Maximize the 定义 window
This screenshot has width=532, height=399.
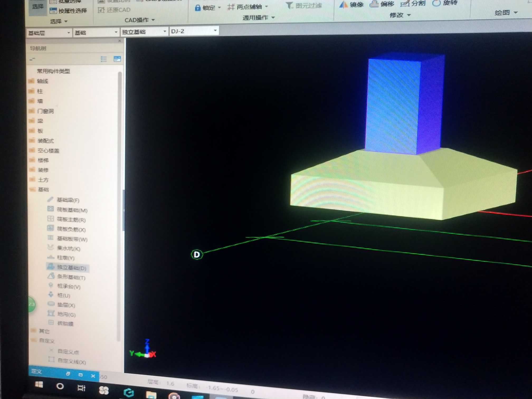pyautogui.click(x=80, y=375)
